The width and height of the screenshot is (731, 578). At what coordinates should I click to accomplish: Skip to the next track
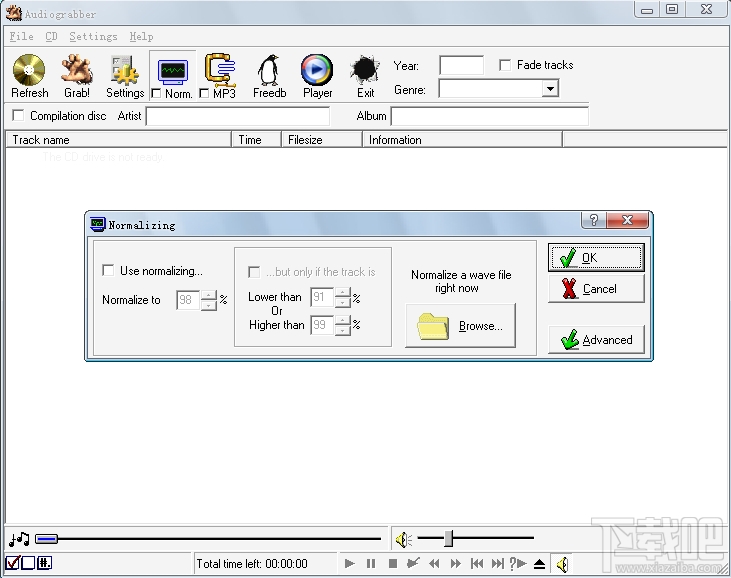(x=497, y=564)
